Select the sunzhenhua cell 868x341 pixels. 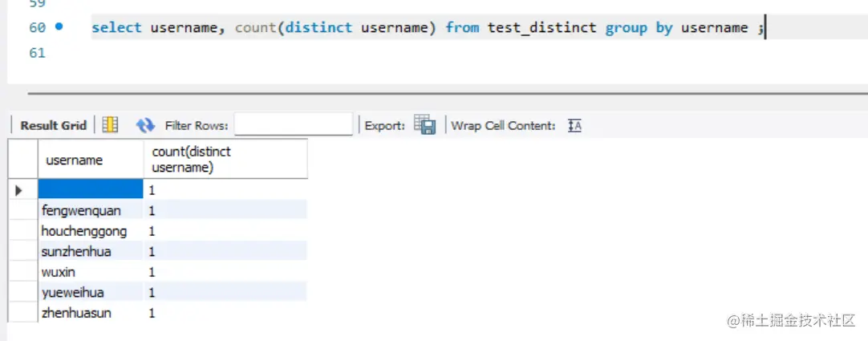click(x=91, y=251)
